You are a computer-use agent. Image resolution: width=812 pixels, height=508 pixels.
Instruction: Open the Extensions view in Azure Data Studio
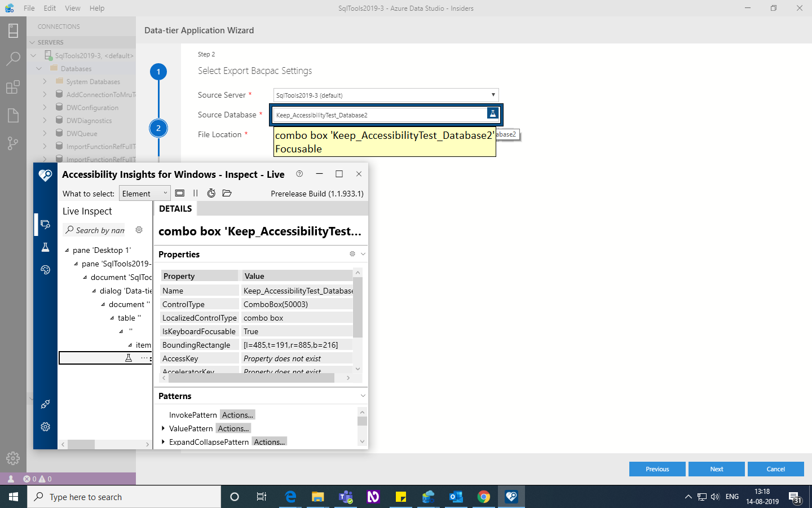click(13, 86)
